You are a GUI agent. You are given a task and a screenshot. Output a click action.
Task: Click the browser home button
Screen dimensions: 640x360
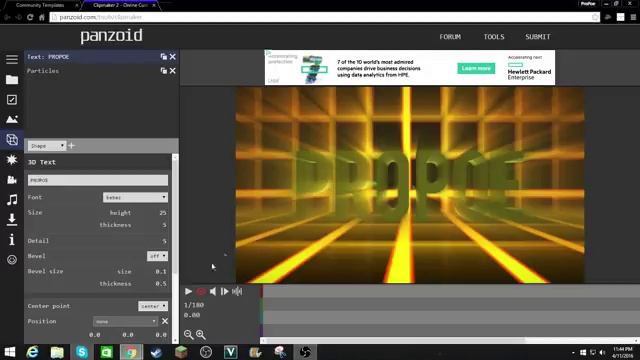point(42,17)
